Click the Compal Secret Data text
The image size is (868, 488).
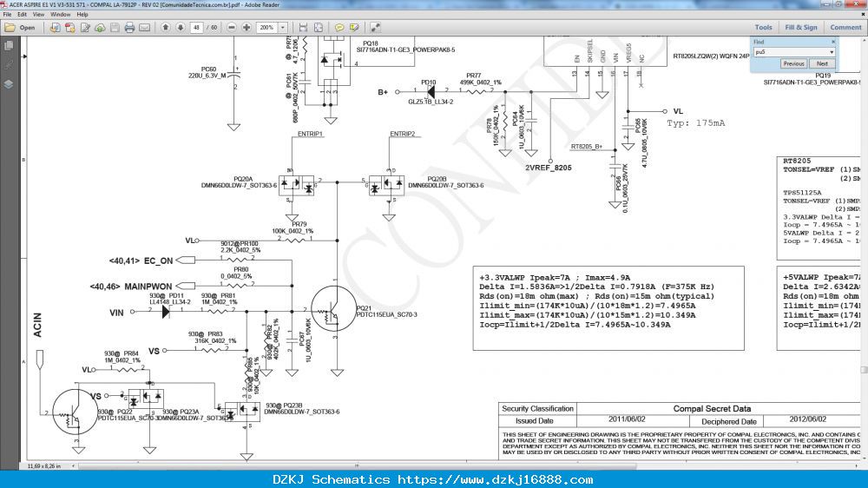coord(712,408)
